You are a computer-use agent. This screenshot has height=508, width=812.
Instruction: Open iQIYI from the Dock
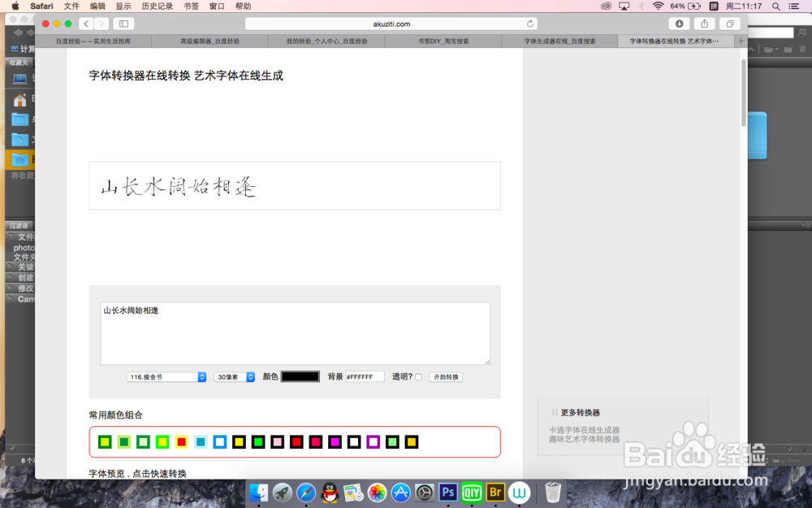click(470, 493)
